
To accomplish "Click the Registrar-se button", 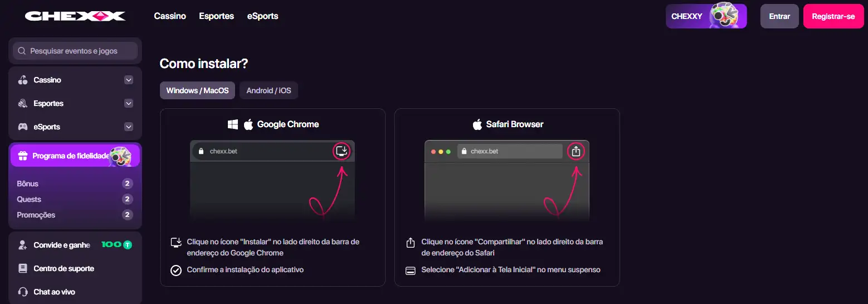I will tap(833, 16).
